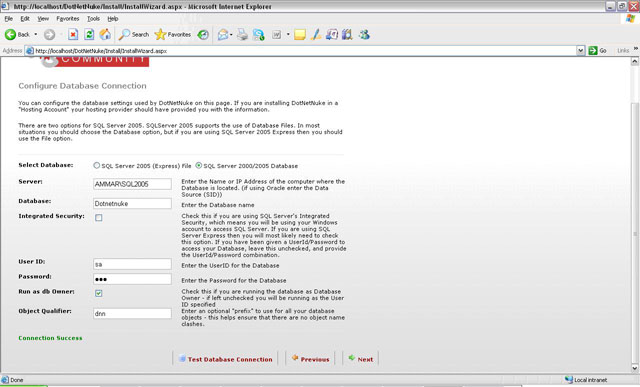Click the Next wizard link
This screenshot has height=387, width=640.
pos(361,359)
